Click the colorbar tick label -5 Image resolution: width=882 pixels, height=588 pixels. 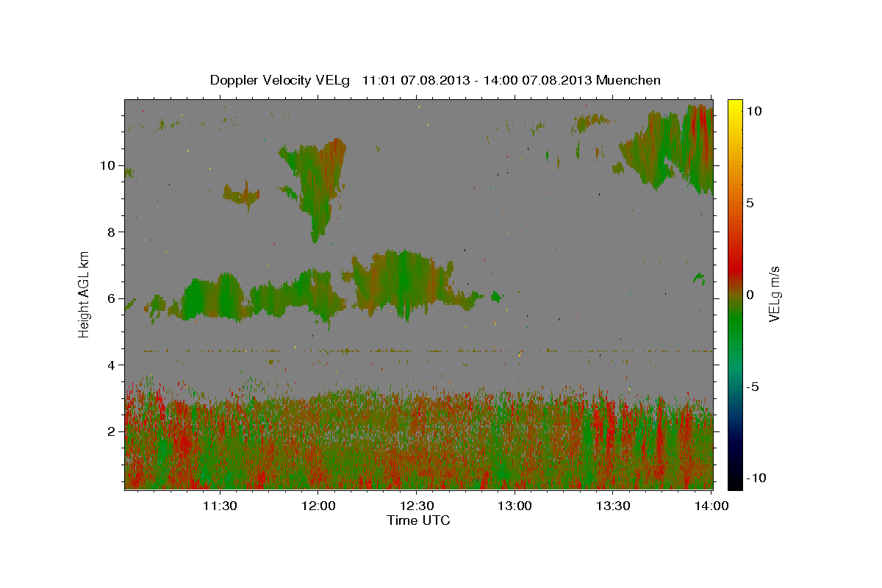coord(751,387)
